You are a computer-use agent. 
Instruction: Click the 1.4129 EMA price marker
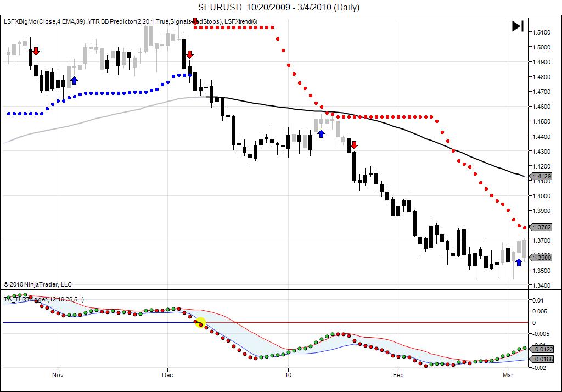541,176
